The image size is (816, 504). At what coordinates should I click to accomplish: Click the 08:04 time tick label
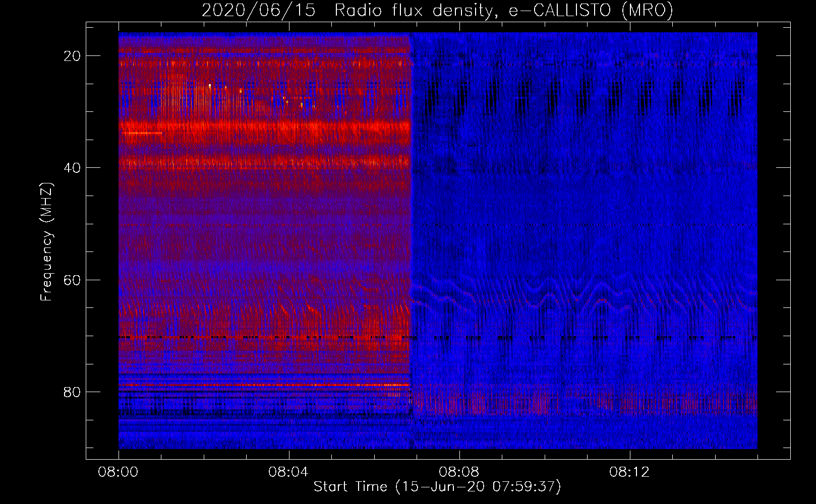pos(288,472)
